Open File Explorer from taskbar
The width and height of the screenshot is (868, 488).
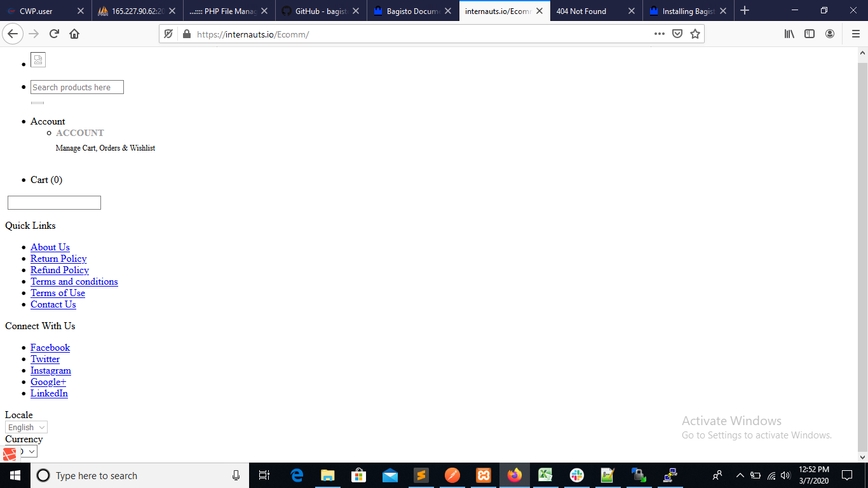pyautogui.click(x=328, y=475)
